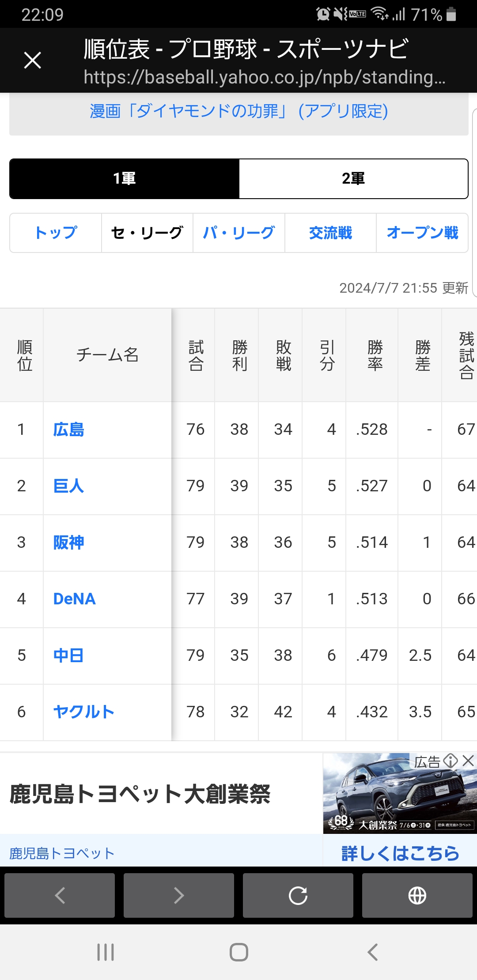Tap the 詳しくはこちら ad button
Viewport: 477px width, 980px height.
[x=400, y=853]
